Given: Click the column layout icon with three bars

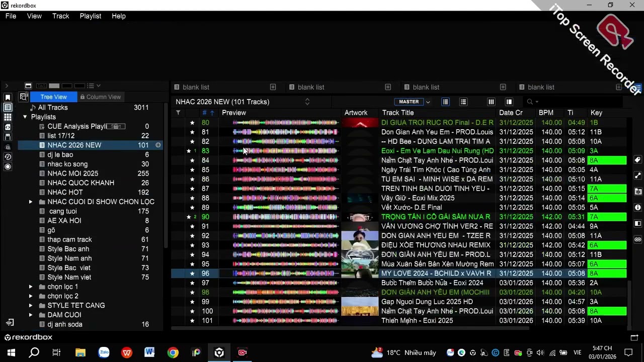Looking at the screenshot, I should [491, 102].
